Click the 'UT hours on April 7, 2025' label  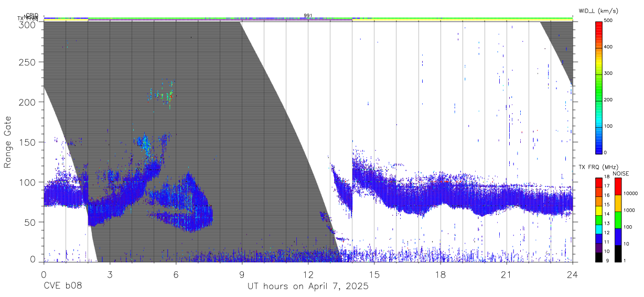pyautogui.click(x=308, y=287)
